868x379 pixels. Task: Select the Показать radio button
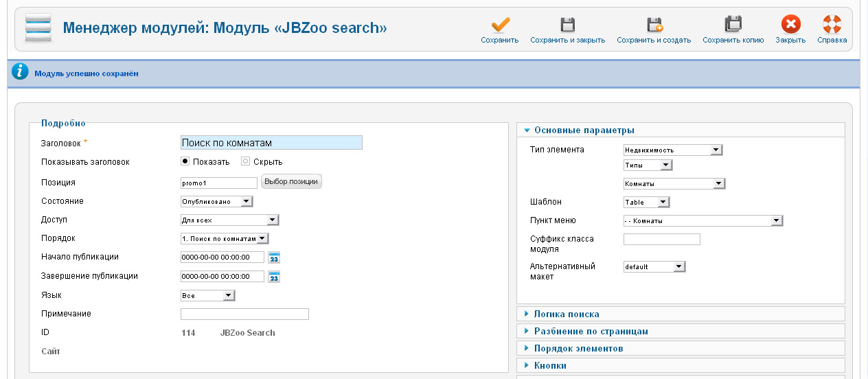[185, 161]
